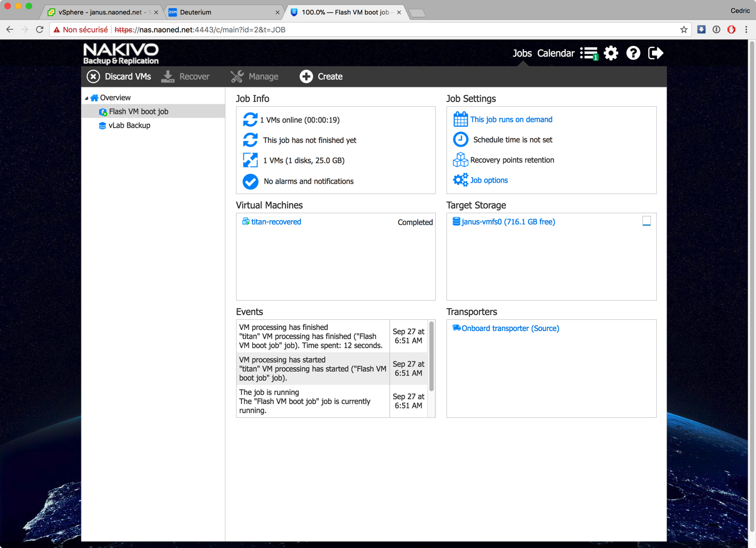This screenshot has height=548, width=756.
Task: Click the expand icon beside 1 VMs disks
Action: tap(250, 160)
